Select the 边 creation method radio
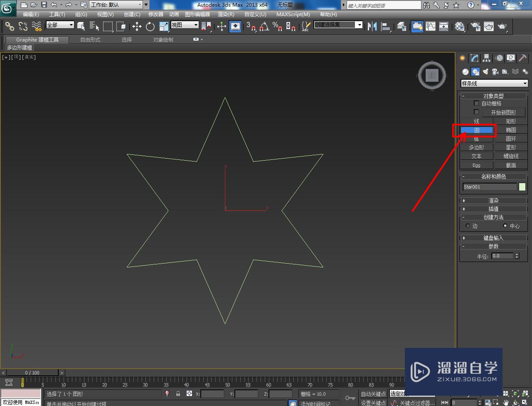Screen dimensions: 532x406 [x=468, y=226]
